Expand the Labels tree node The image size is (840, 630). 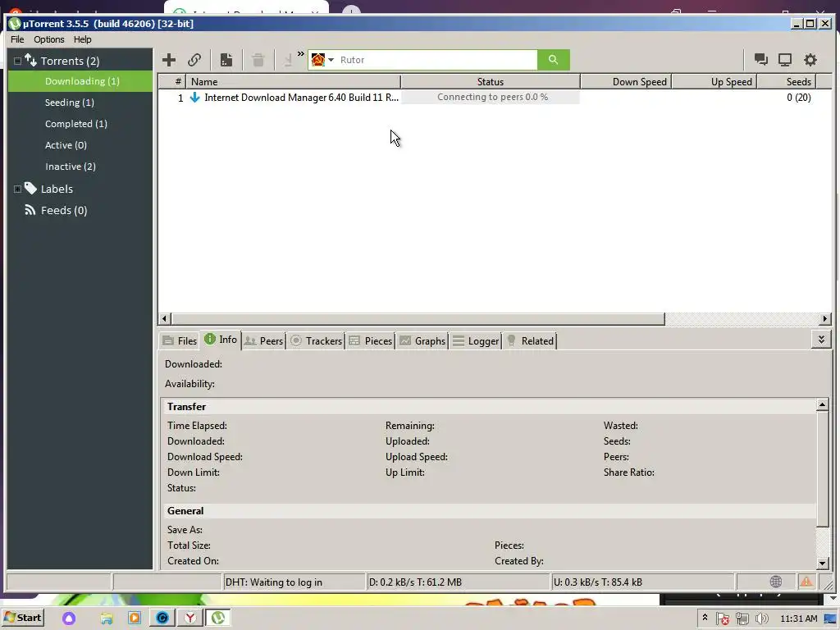coord(17,189)
